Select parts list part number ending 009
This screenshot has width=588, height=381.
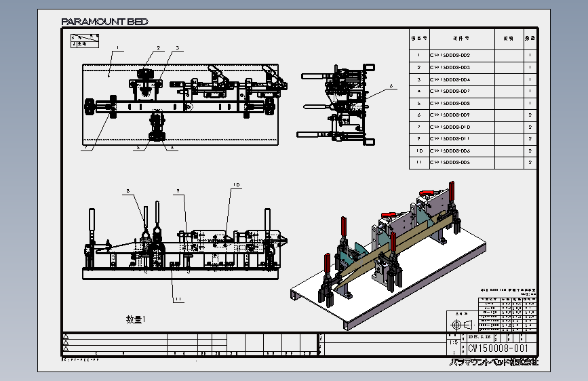(450, 115)
